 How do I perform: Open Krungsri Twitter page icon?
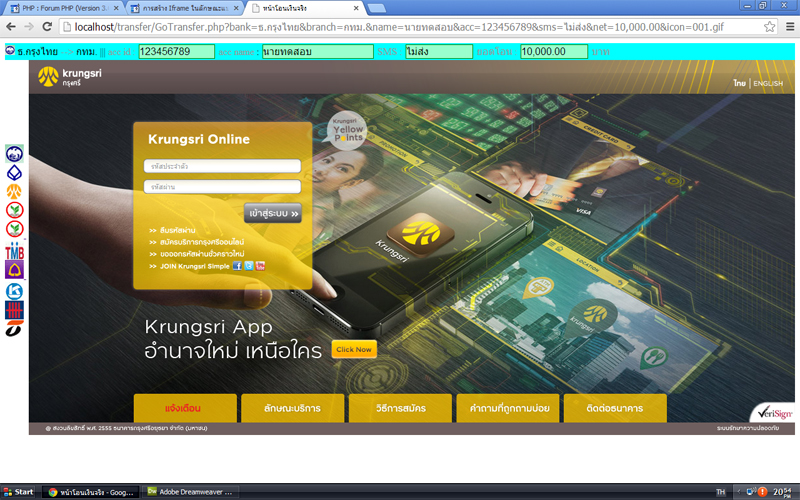(248, 266)
